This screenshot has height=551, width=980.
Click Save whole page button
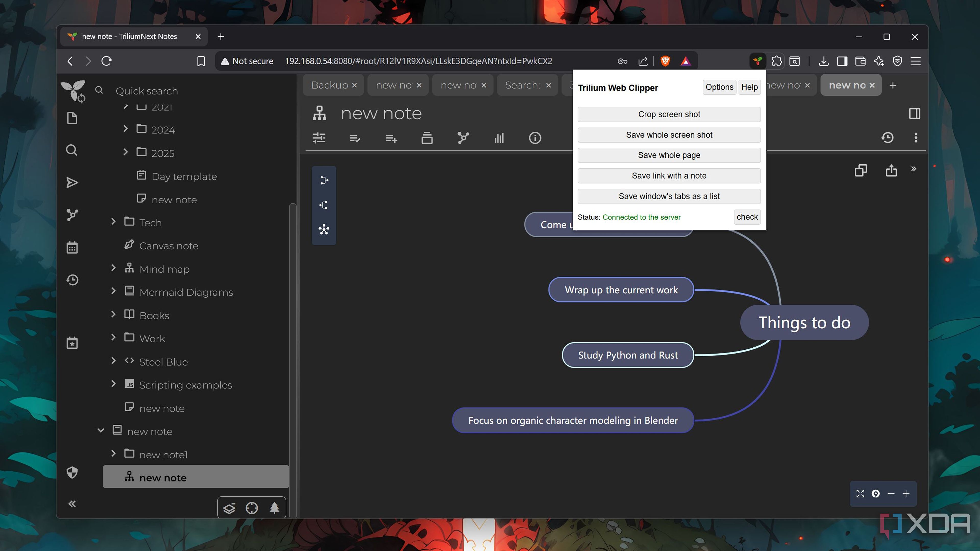click(669, 155)
